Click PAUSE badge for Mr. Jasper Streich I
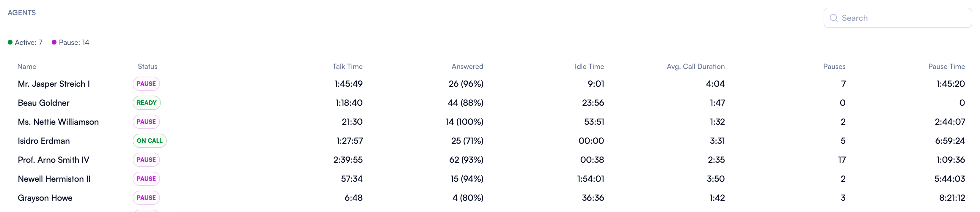Screen dimensions: 980x212 [x=146, y=84]
